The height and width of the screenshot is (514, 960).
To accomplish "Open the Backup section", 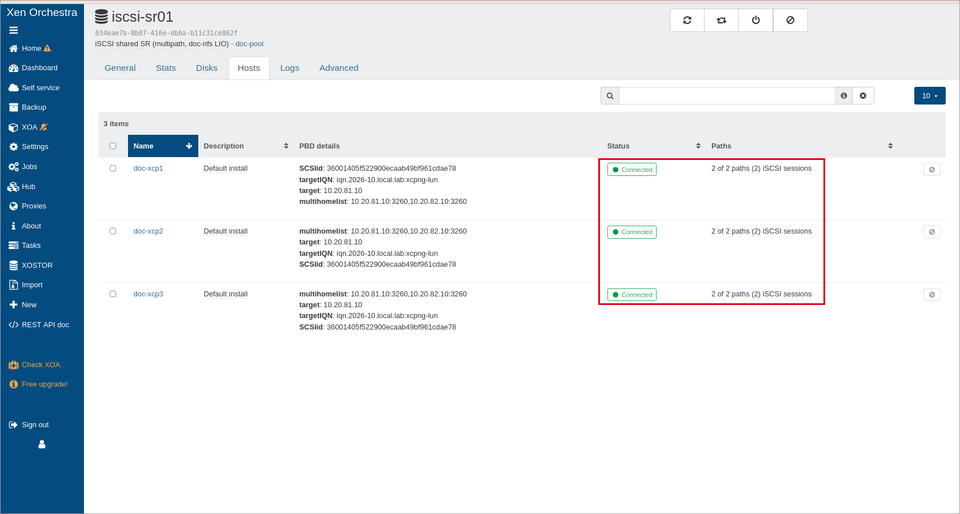I will (28, 107).
